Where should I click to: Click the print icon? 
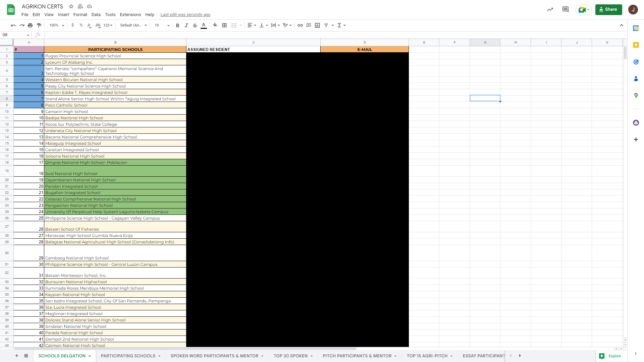[31, 25]
